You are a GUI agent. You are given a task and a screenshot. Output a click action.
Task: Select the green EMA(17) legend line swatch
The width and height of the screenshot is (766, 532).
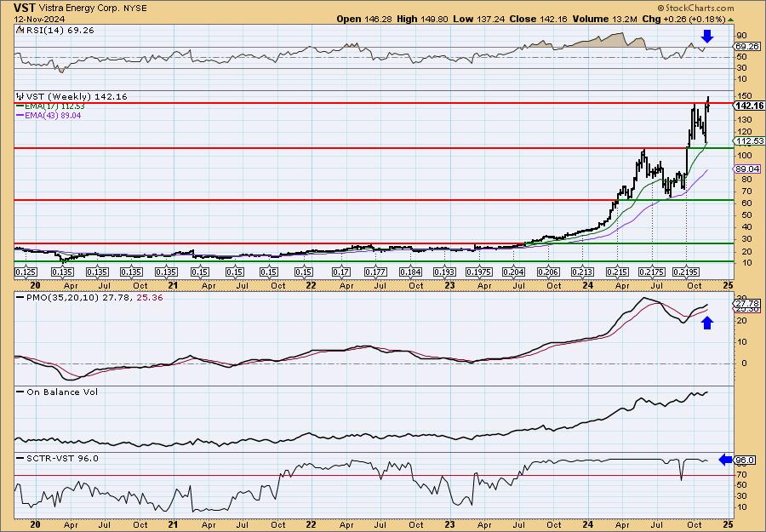[x=20, y=106]
